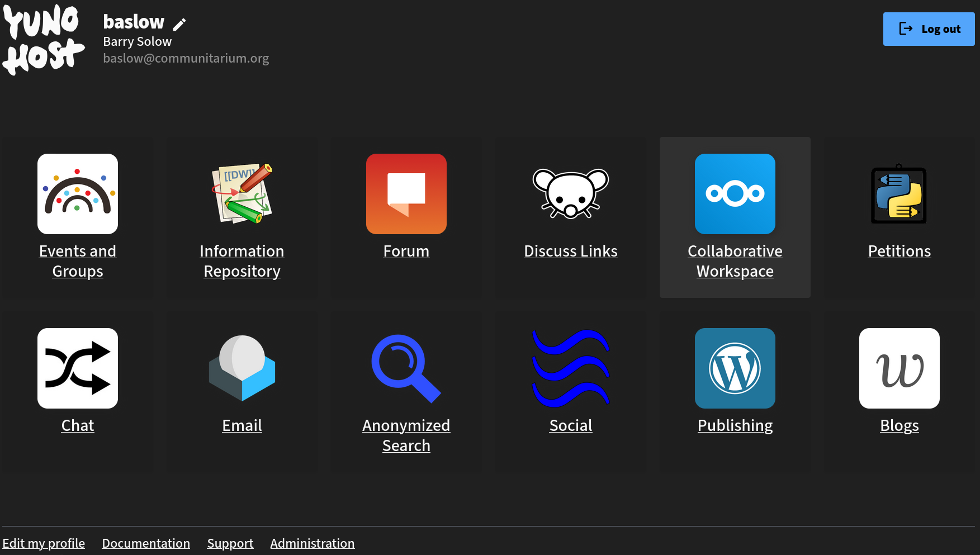Click the email baslow@communitarium.org
The image size is (980, 555).
click(x=186, y=58)
